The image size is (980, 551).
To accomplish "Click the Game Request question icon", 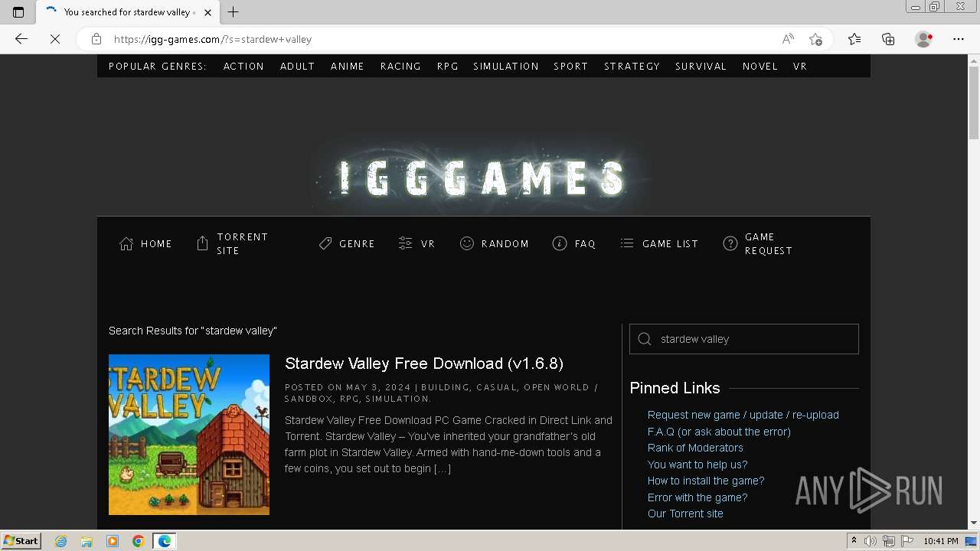I will (730, 243).
